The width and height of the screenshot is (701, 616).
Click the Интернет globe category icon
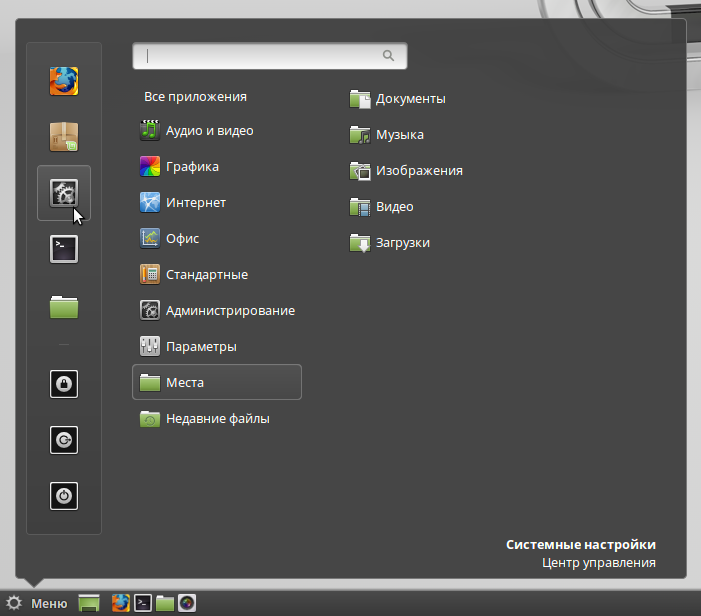(150, 203)
